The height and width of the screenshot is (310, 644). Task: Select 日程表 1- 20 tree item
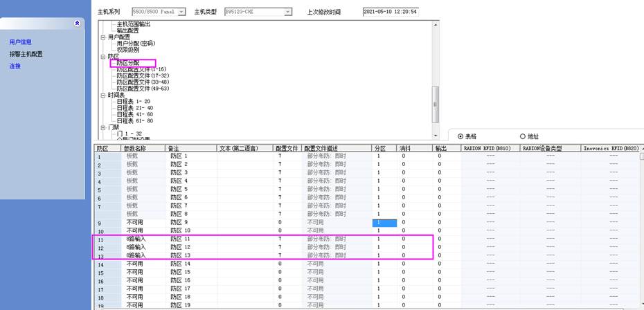point(133,102)
